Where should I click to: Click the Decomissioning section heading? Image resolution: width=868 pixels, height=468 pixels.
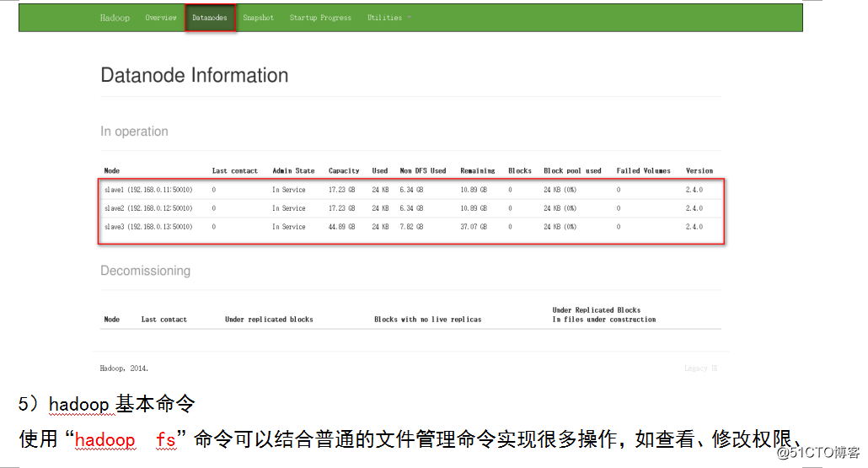[x=145, y=271]
